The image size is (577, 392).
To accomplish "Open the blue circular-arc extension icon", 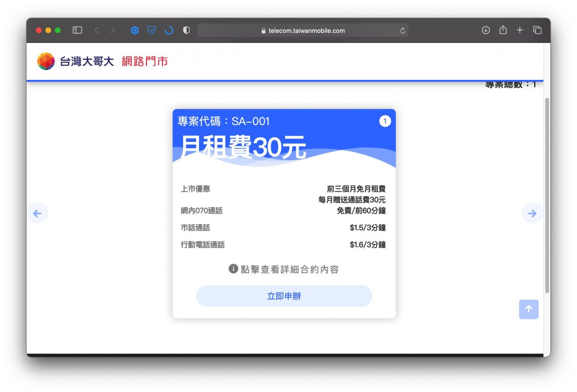I will tap(169, 30).
